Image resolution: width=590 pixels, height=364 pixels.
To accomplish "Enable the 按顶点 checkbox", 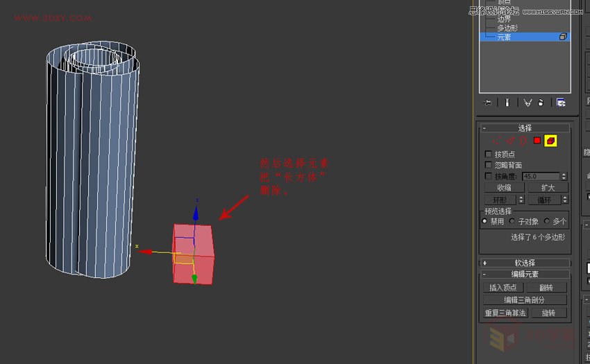I will (x=488, y=154).
